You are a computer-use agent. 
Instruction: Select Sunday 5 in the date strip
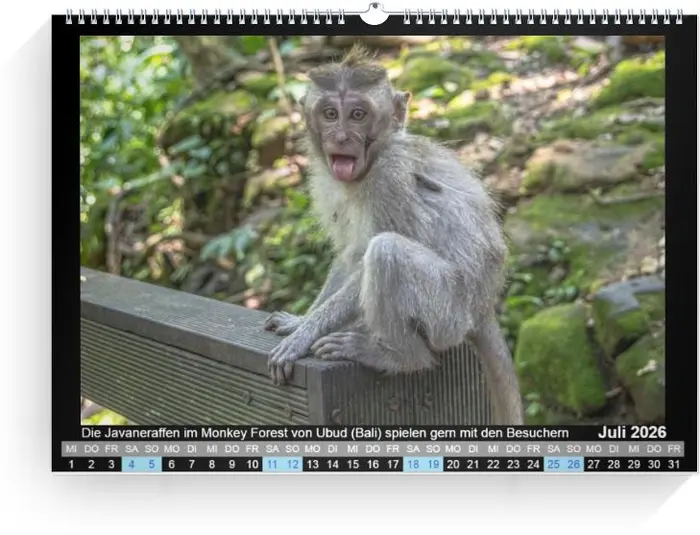click(x=151, y=464)
